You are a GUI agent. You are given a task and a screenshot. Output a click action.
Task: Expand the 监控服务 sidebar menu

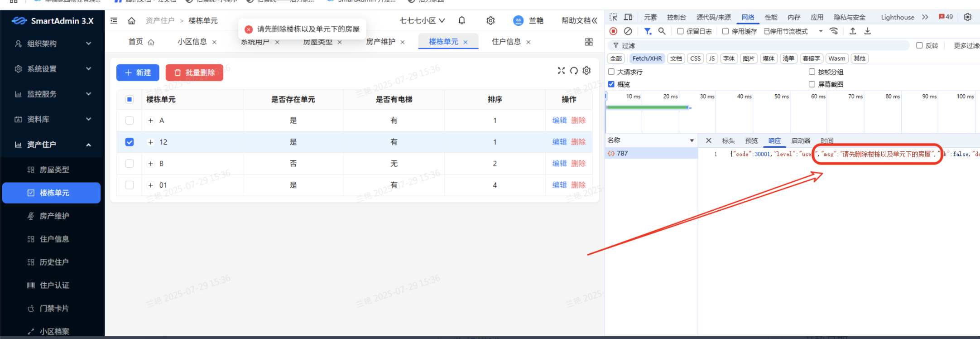tap(53, 94)
